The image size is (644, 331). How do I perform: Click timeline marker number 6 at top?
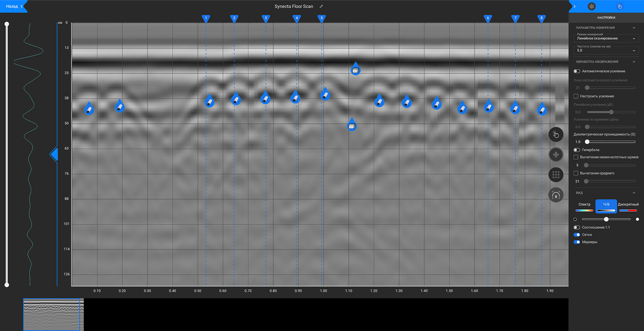[x=487, y=18]
